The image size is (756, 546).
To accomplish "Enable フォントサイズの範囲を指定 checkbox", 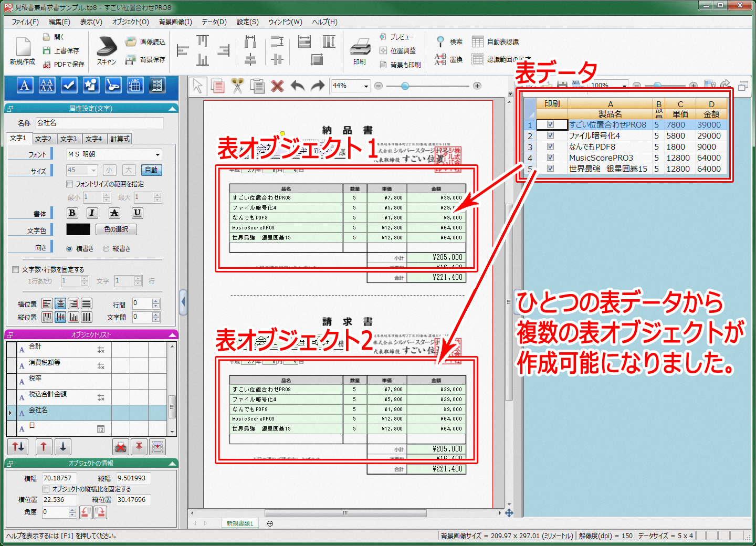I will click(70, 184).
